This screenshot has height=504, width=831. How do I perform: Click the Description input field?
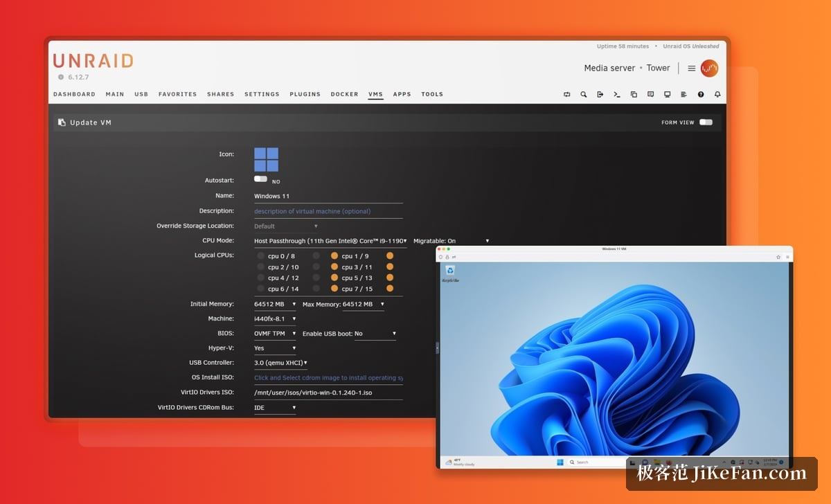328,211
